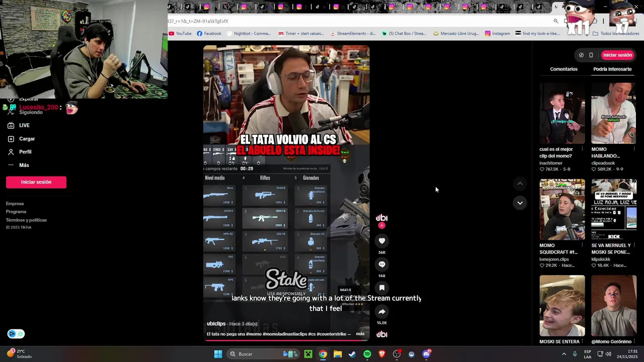Viewport: 644px width, 362px height.
Task: Open the ubiclips avatar above the like button
Action: [x=382, y=218]
